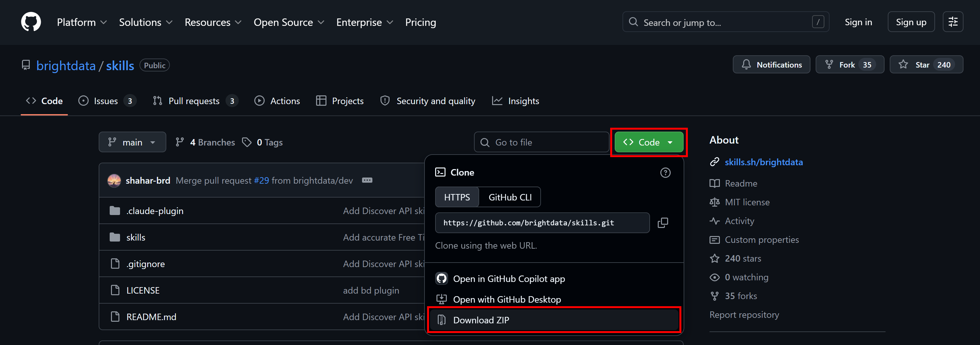Screen dimensions: 980x345
Task: Open the Projects tab
Action: coord(340,101)
